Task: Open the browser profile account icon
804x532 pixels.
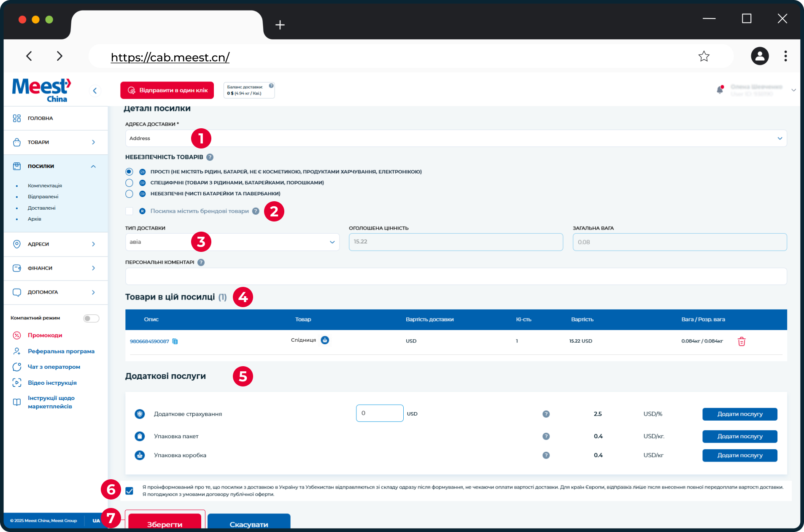Action: coord(760,56)
